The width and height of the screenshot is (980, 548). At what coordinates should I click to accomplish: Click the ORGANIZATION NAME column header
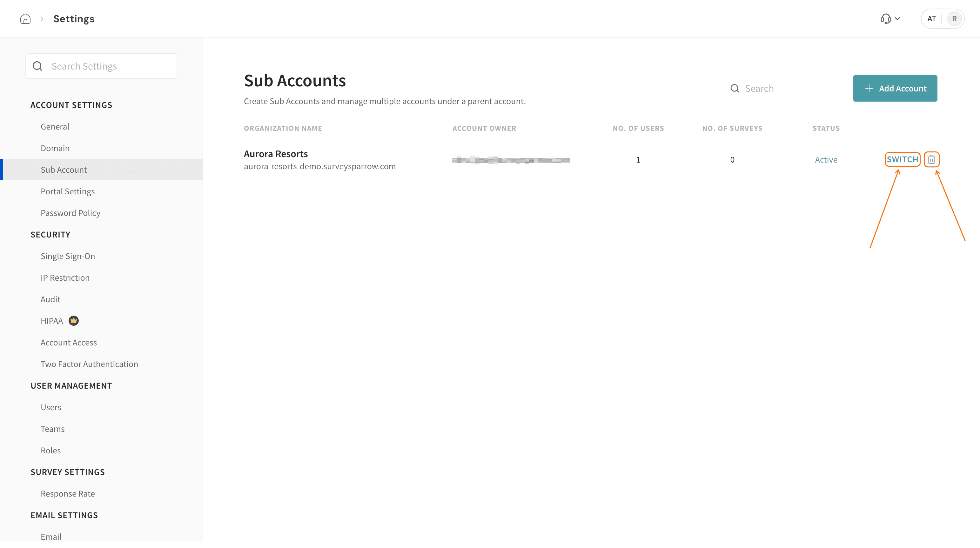[283, 129]
